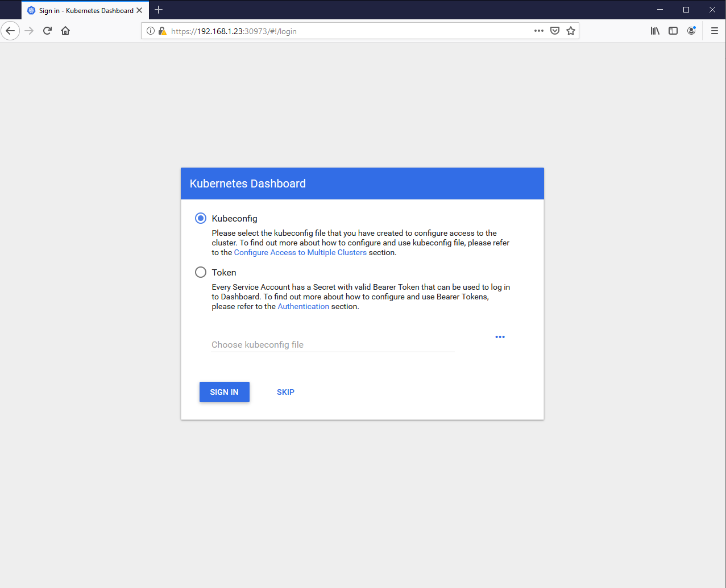Show site information icon in the address bar
Screen dimensions: 726x588
pos(151,31)
